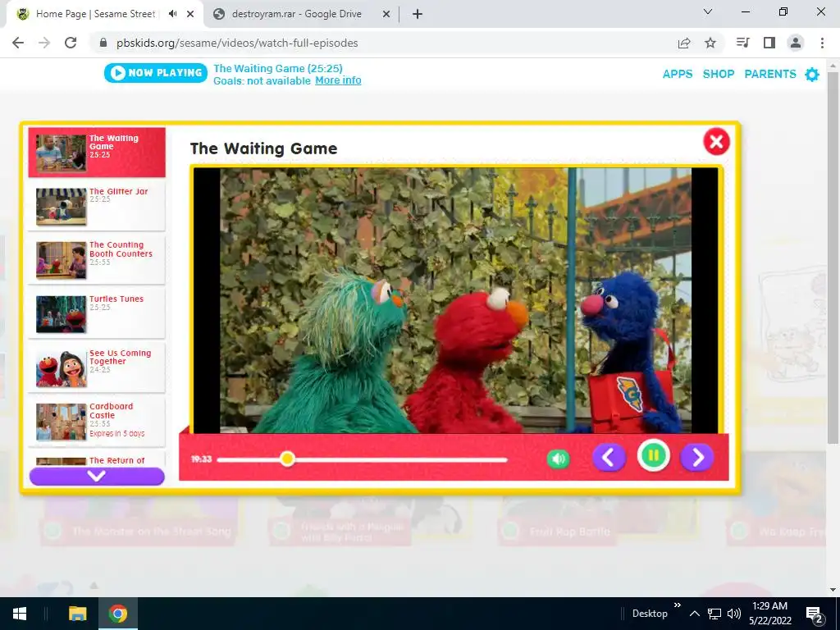Click the Chrome taskbar icon
The width and height of the screenshot is (840, 630).
[118, 614]
